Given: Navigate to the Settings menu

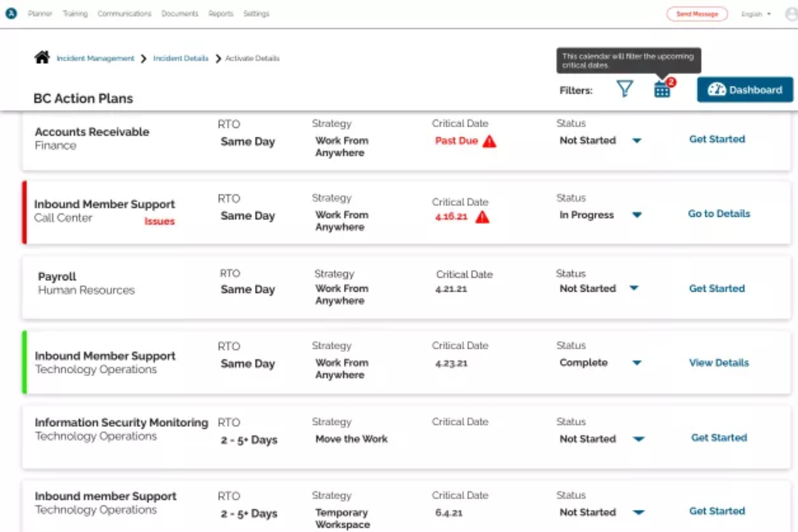Looking at the screenshot, I should coord(256,13).
